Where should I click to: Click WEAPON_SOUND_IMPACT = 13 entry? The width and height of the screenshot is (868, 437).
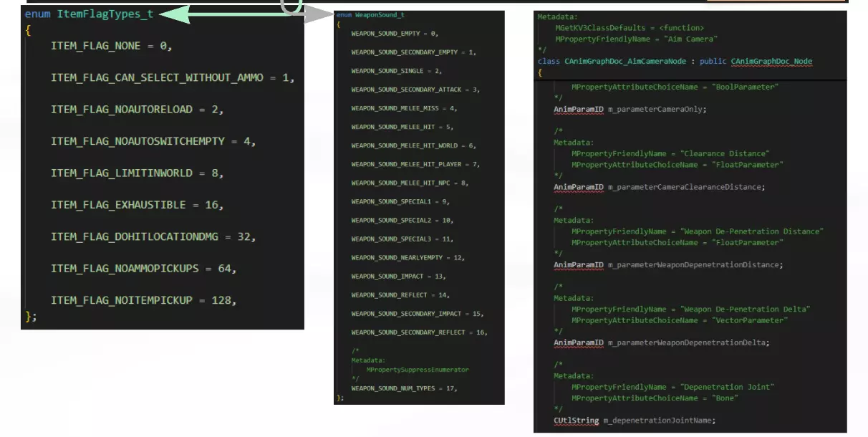point(398,276)
